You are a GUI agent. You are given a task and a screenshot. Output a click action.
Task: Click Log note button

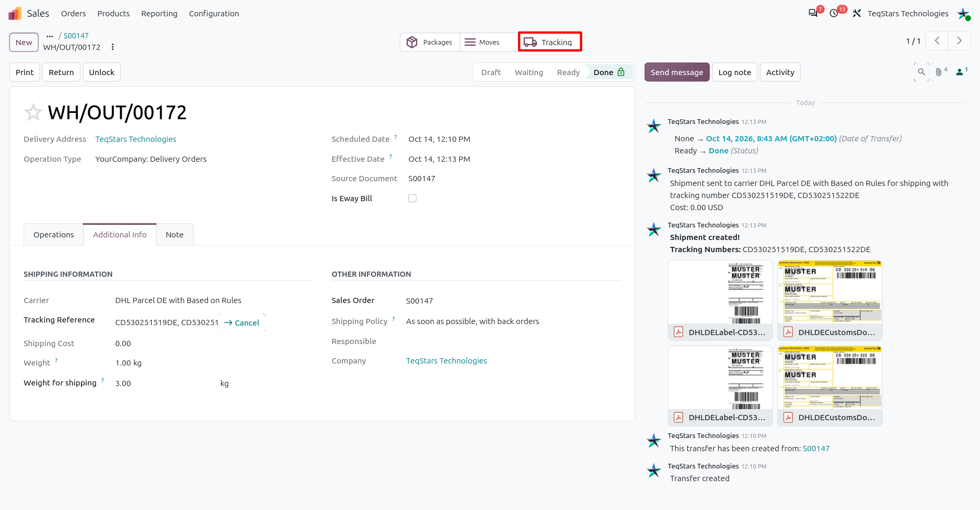click(x=734, y=72)
